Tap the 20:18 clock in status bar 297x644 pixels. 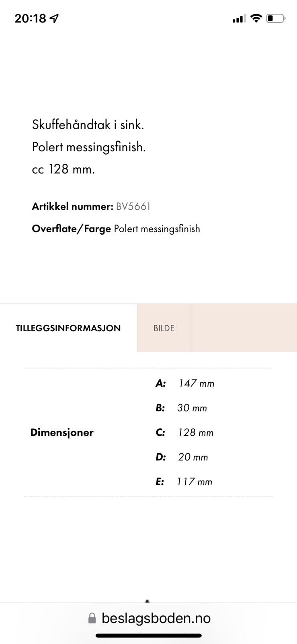31,19
